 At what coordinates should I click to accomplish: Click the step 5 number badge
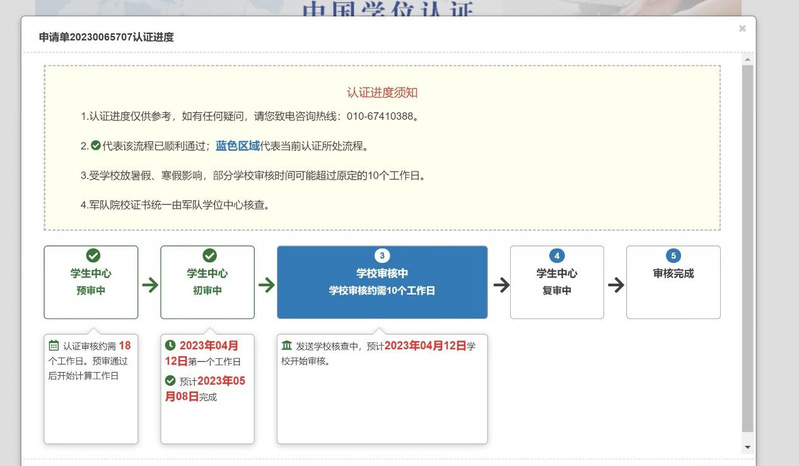click(673, 256)
